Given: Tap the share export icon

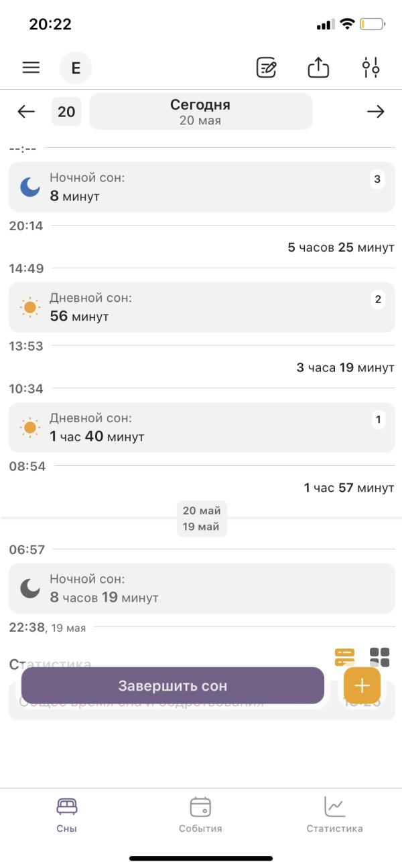Looking at the screenshot, I should [x=318, y=67].
